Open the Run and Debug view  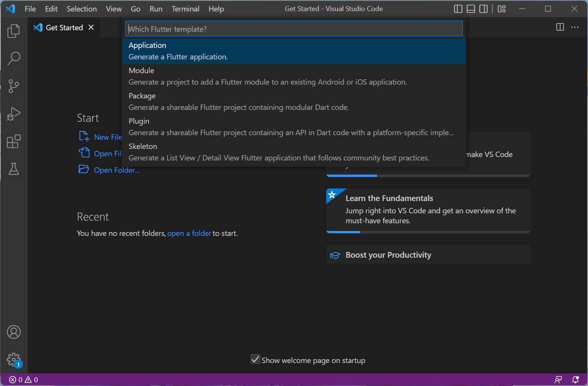tap(14, 114)
